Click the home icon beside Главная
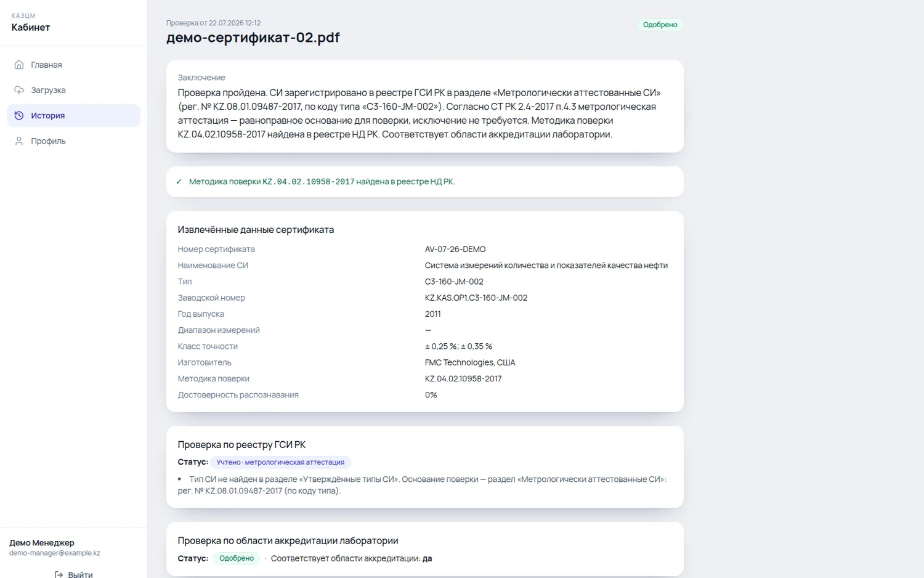The width and height of the screenshot is (924, 578). click(19, 65)
